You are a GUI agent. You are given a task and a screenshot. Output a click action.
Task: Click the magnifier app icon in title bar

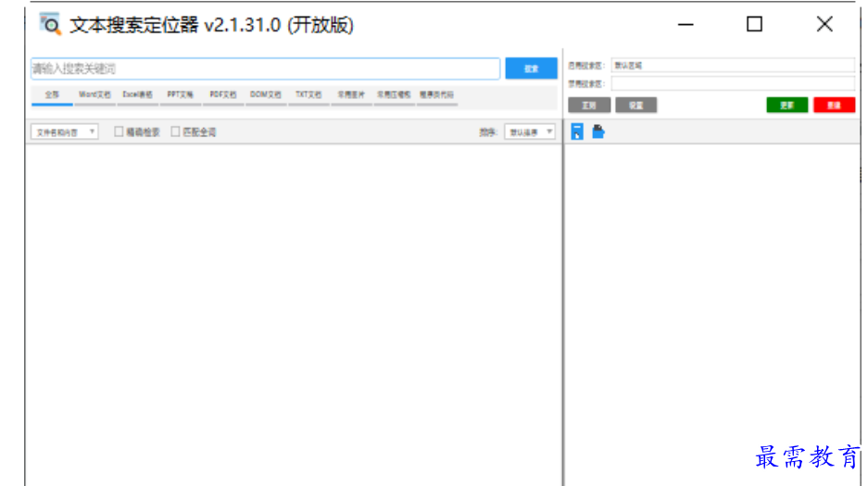pos(50,24)
